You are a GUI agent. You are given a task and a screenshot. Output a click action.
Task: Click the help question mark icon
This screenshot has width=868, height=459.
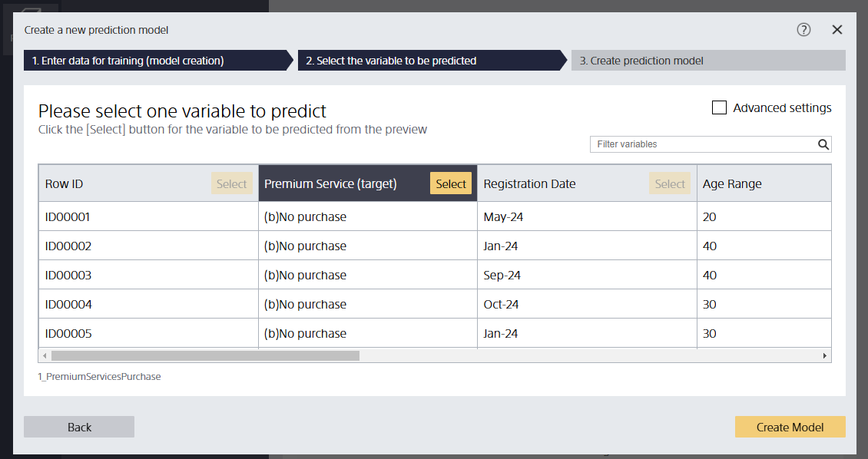pos(803,30)
